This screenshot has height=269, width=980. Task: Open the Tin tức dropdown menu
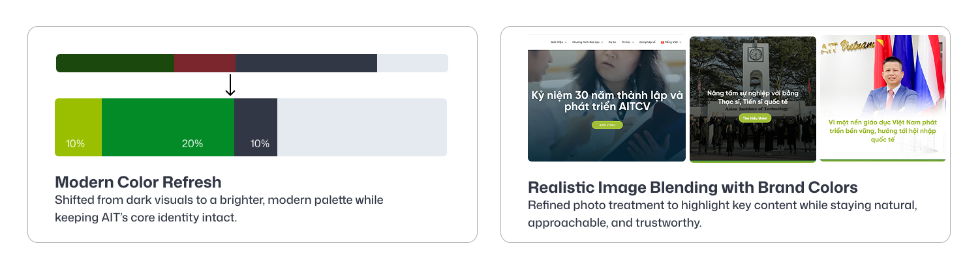point(626,42)
